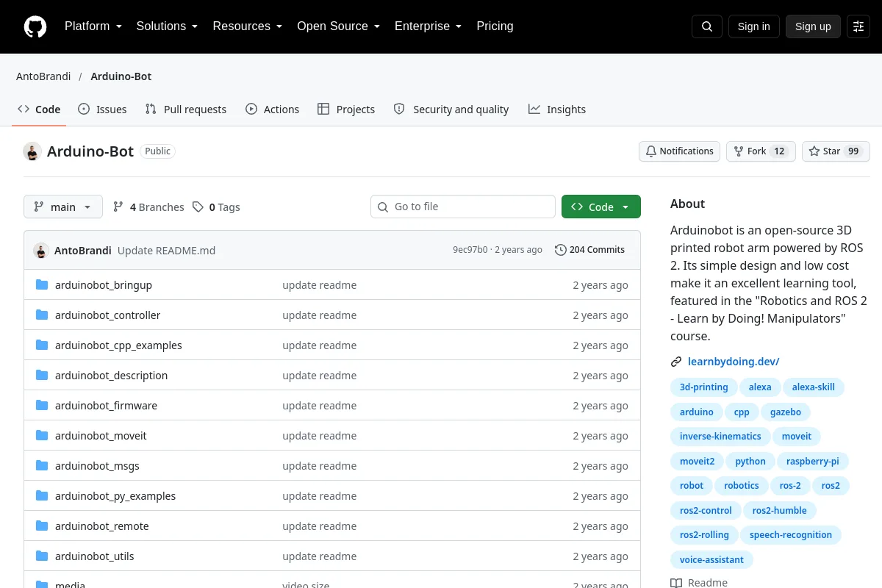Click the arduinobot_cpp_examples folder icon
This screenshot has width=882, height=588.
tap(42, 345)
